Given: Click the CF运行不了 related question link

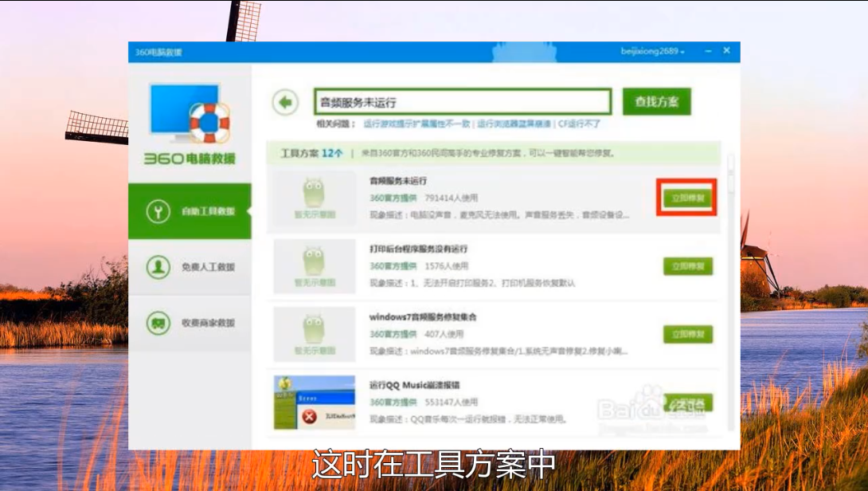Looking at the screenshot, I should click(579, 124).
